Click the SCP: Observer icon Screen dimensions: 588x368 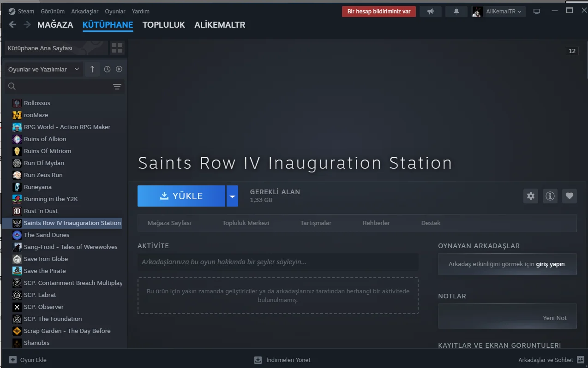click(x=17, y=307)
